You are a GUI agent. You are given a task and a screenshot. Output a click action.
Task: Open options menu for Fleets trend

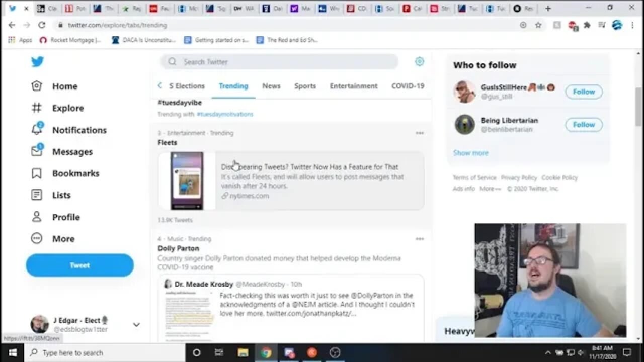(x=420, y=133)
